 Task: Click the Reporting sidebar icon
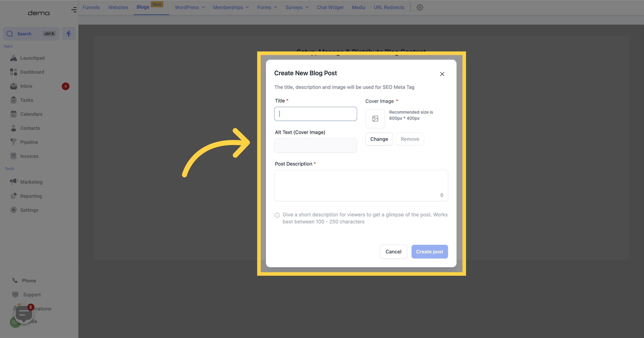coord(13,196)
